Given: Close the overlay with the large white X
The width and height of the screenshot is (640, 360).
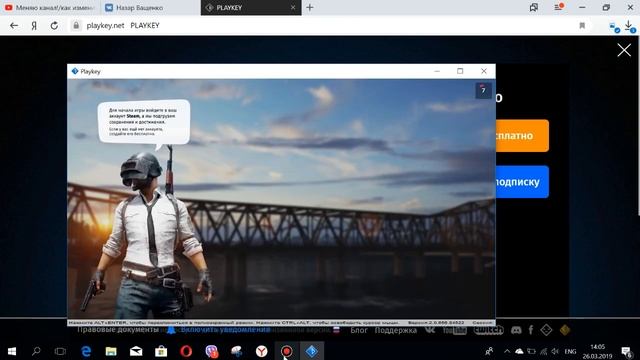Looking at the screenshot, I should tap(624, 50).
